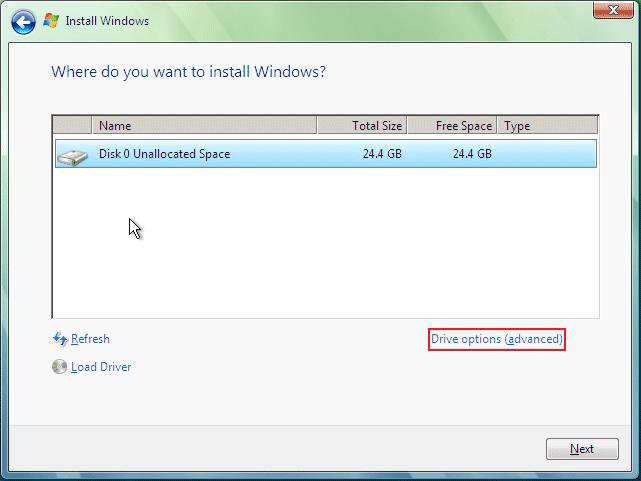Click the Refresh arrows icon
The height and width of the screenshot is (481, 641).
60,339
